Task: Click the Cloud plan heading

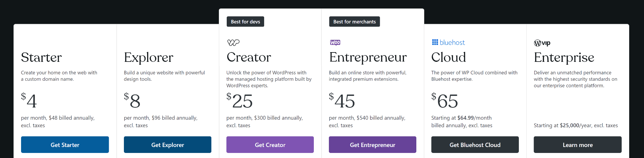Action: [x=449, y=57]
